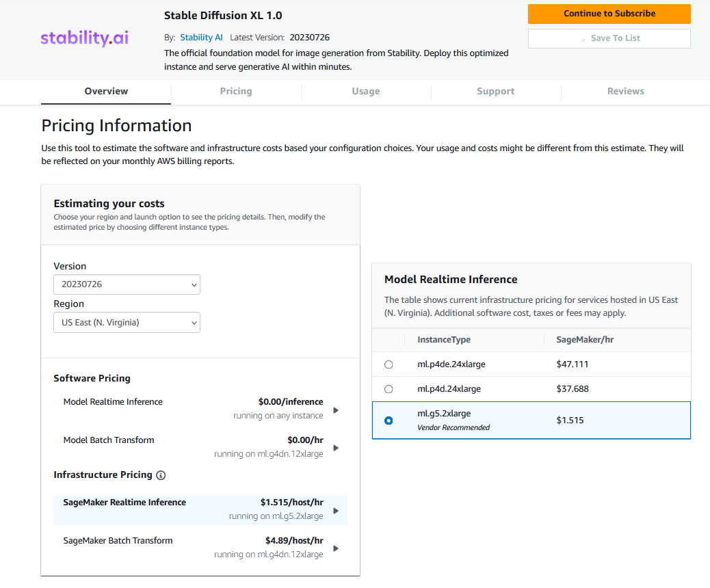Click 'running on ml.g5.2xlarge' text
This screenshot has width=710, height=588.
click(276, 516)
